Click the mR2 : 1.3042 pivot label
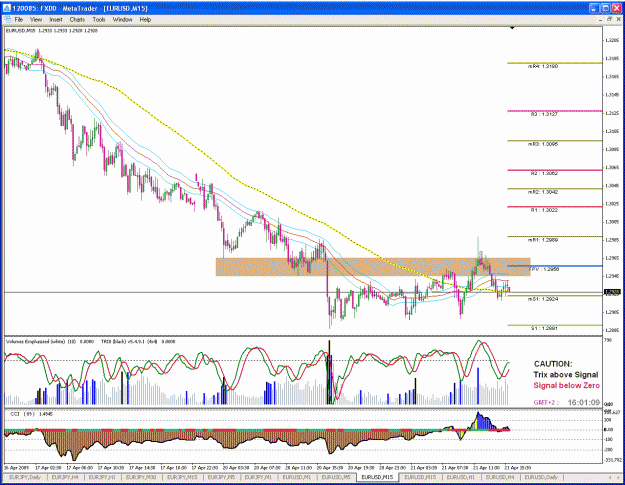This screenshot has height=485, width=625. (542, 192)
